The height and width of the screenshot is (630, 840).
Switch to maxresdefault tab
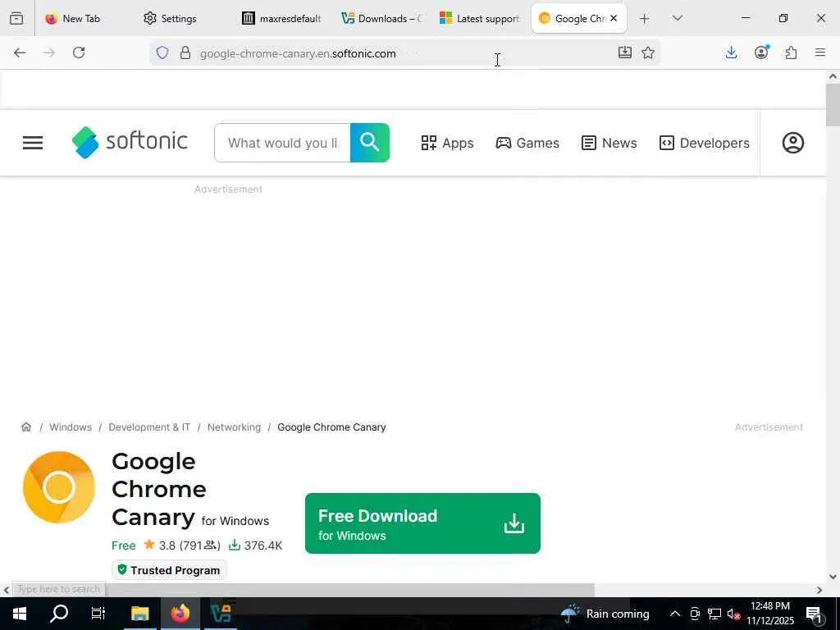282,18
